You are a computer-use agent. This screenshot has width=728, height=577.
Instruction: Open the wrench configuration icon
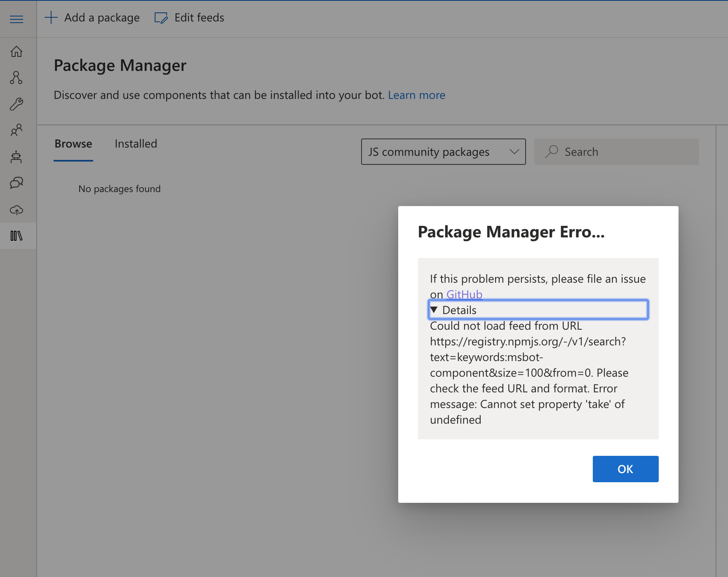pyautogui.click(x=16, y=104)
